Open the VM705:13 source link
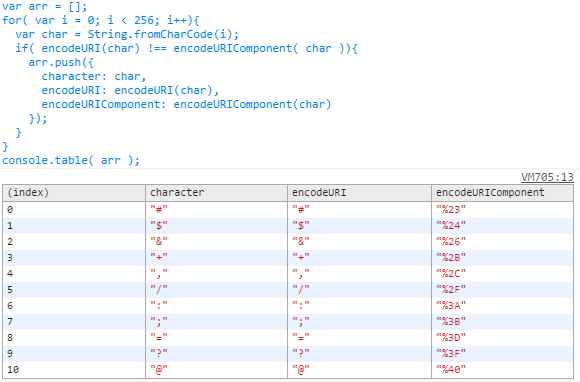The height and width of the screenshot is (382, 580). 547,177
